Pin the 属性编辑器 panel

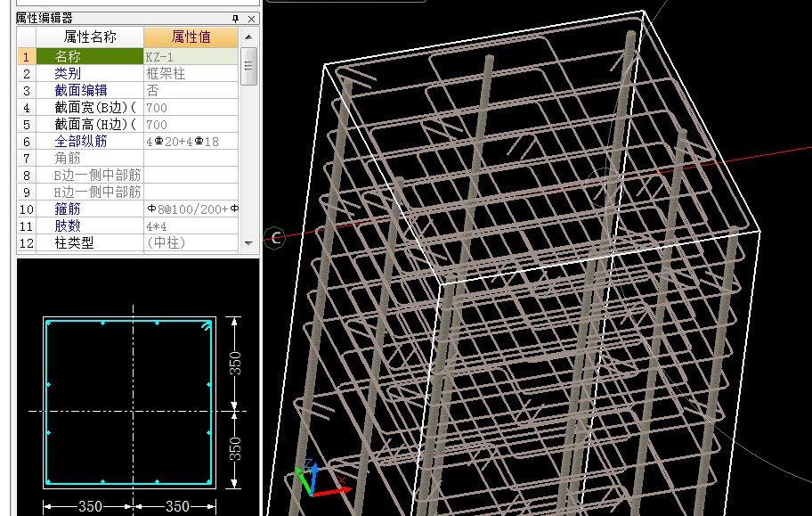pos(236,19)
